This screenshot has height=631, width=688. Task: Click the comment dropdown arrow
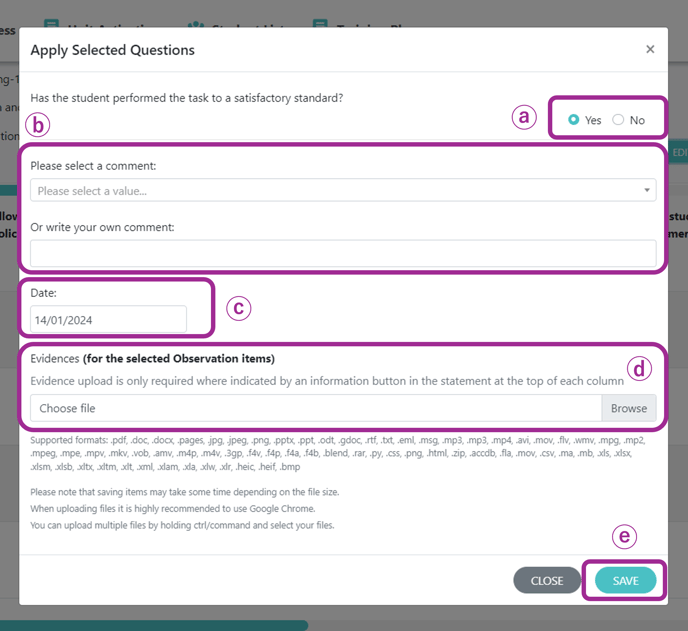tap(647, 190)
